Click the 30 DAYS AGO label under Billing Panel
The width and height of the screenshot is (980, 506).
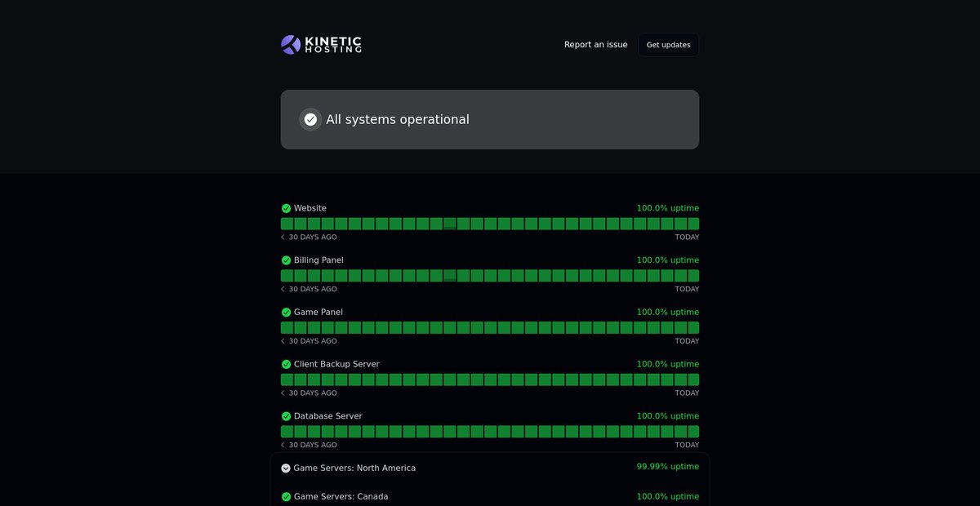click(313, 289)
